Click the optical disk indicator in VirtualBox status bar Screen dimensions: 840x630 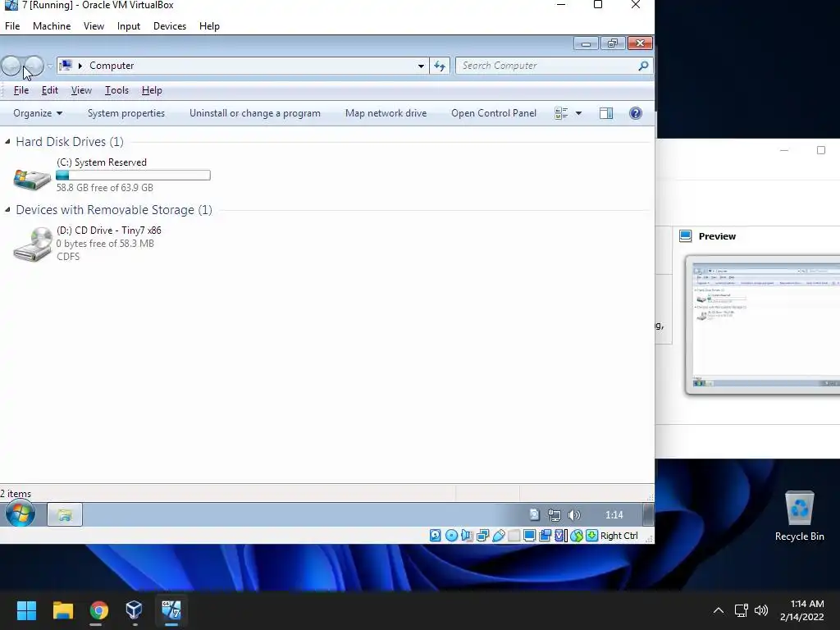tap(451, 535)
